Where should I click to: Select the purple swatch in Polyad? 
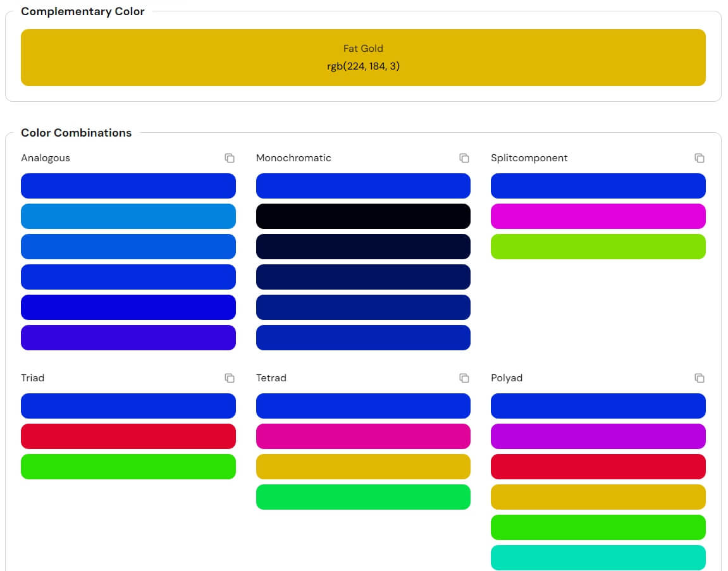tap(598, 436)
